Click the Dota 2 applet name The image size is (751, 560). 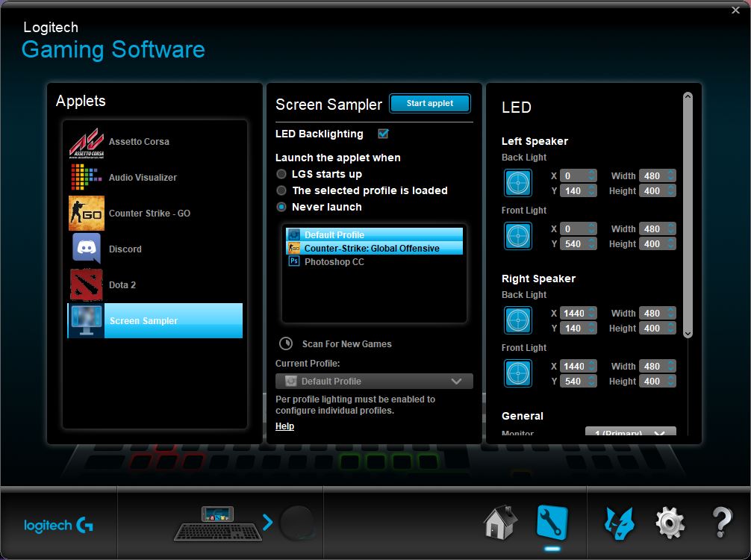coord(122,285)
